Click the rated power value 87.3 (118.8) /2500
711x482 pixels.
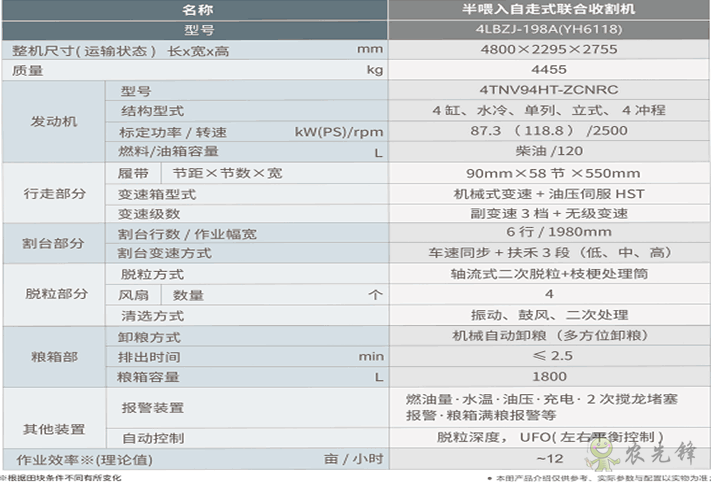tap(549, 131)
